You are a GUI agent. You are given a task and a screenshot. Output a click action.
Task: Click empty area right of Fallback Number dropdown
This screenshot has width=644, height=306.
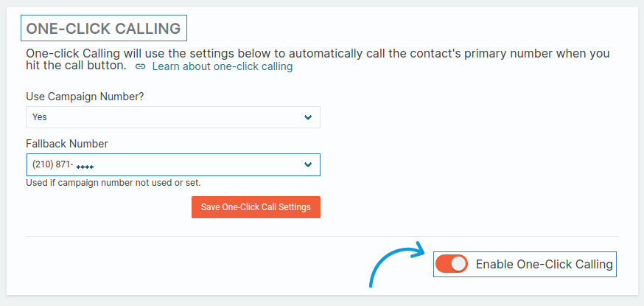[x=472, y=164]
